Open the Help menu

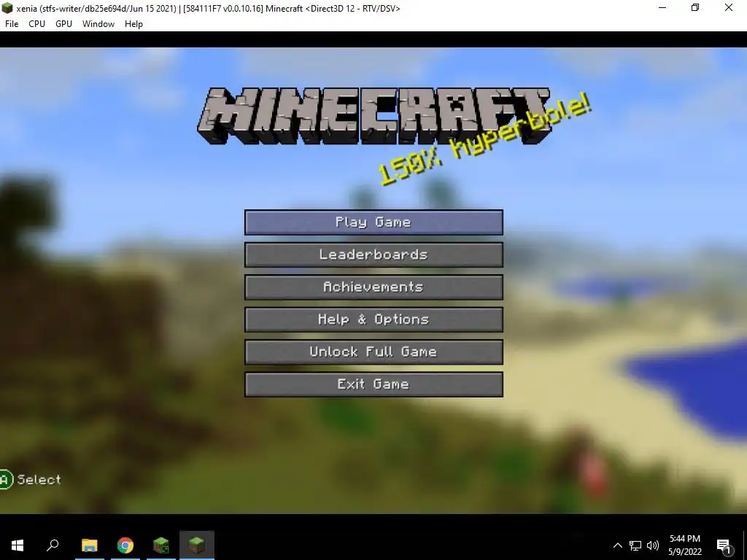tap(133, 24)
